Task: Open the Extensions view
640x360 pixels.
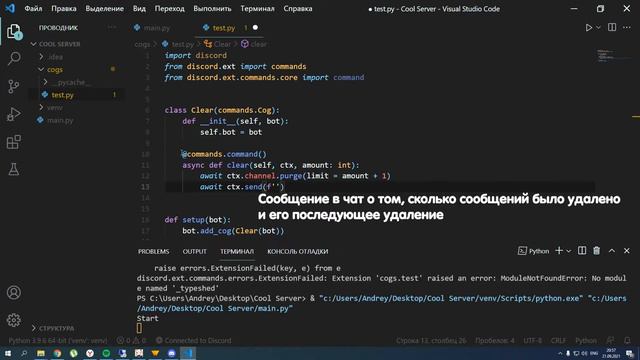Action: tap(13, 142)
